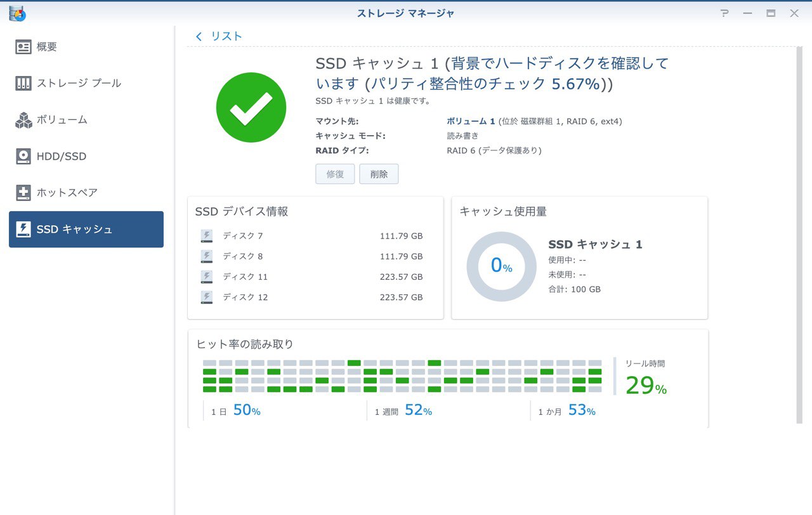
Task: Click the ヒット率の読み取り panel heading
Action: coord(245,344)
